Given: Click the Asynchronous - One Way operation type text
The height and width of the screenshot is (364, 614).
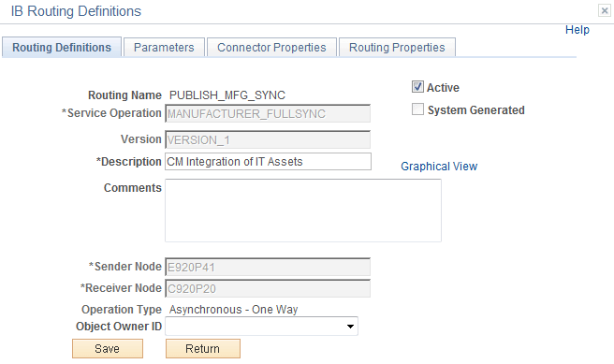Looking at the screenshot, I should [x=233, y=310].
